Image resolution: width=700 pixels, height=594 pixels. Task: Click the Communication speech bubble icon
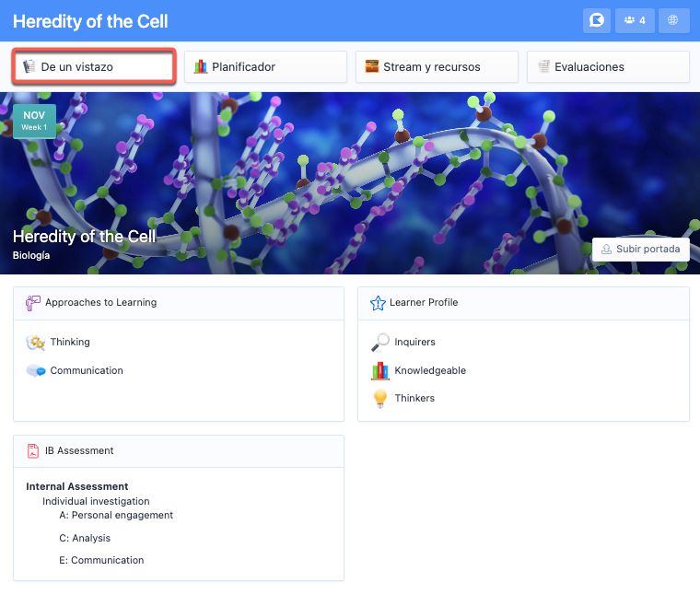[36, 371]
